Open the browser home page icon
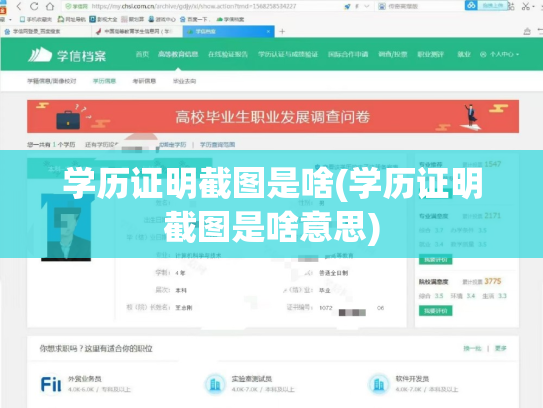 [x=50, y=6]
